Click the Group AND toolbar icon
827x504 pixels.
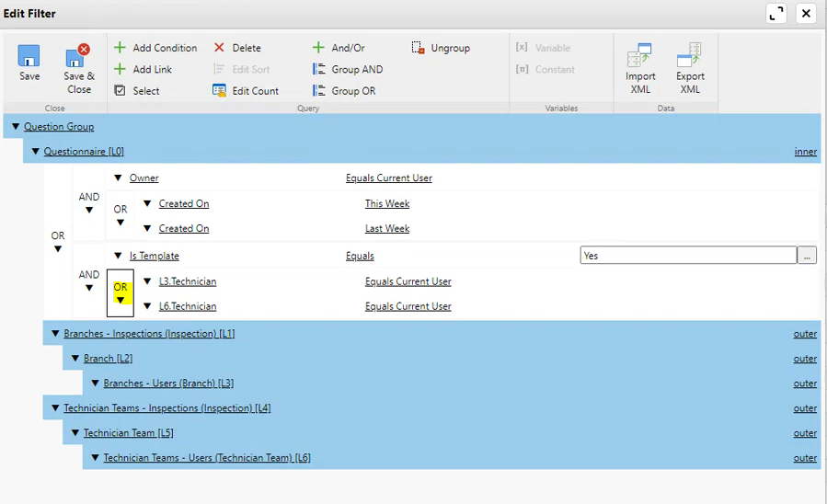[x=319, y=69]
